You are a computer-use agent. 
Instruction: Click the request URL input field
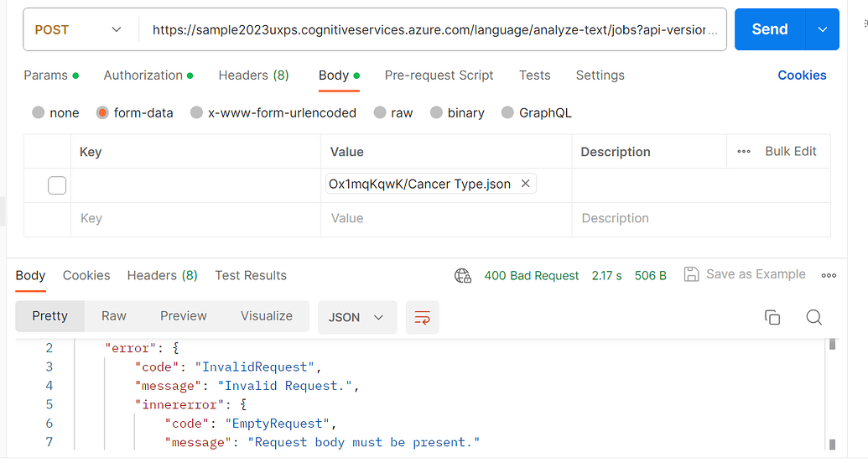[x=433, y=29]
